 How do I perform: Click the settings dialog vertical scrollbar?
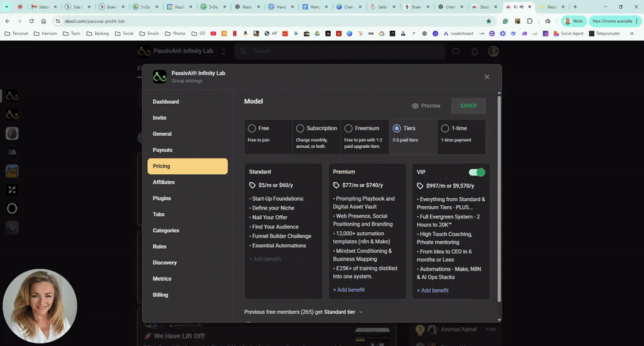point(499,199)
